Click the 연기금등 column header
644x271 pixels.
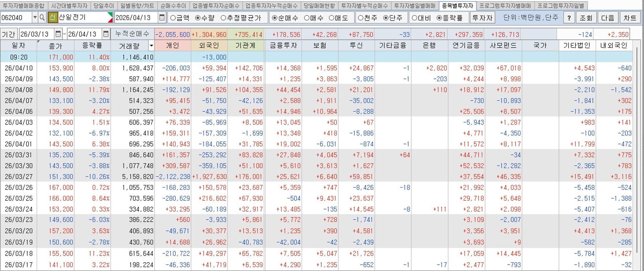466,46
